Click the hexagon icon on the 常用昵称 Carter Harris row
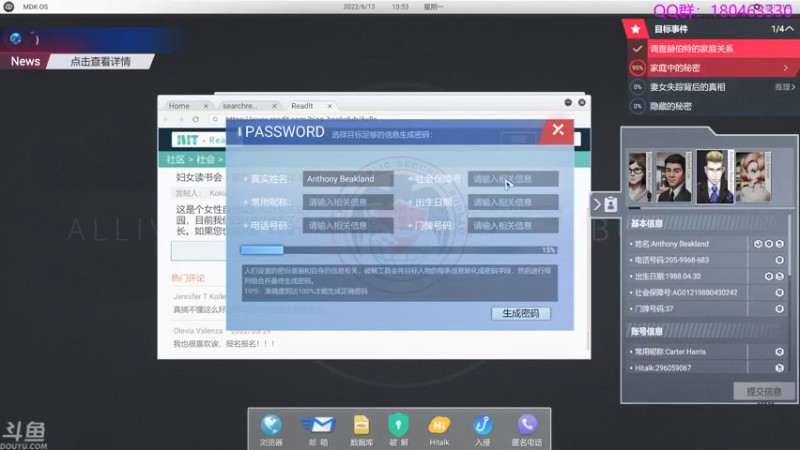800x450 pixels. (779, 352)
